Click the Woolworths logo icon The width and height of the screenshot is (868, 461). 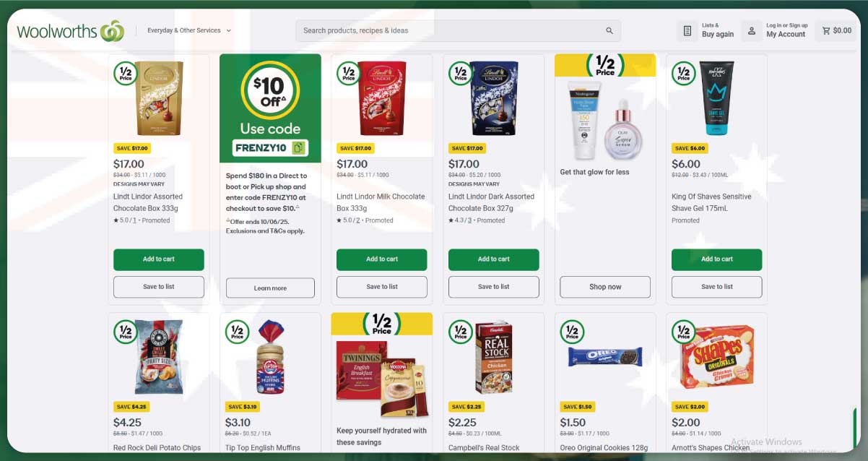(x=112, y=31)
